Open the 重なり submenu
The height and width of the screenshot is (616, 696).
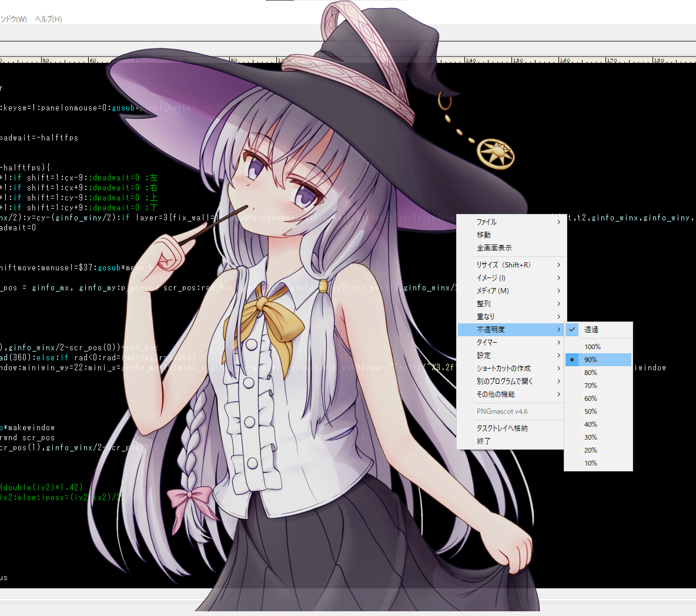[511, 316]
